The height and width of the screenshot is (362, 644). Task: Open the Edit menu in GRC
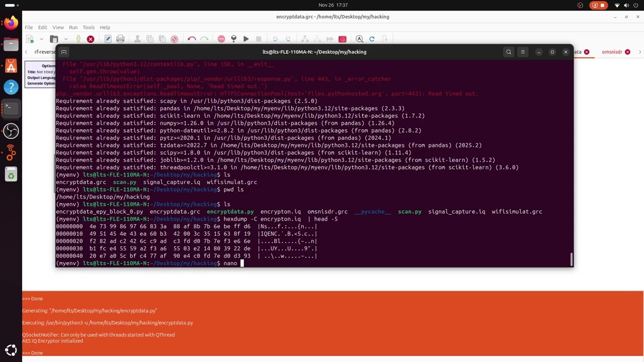pos(42,27)
